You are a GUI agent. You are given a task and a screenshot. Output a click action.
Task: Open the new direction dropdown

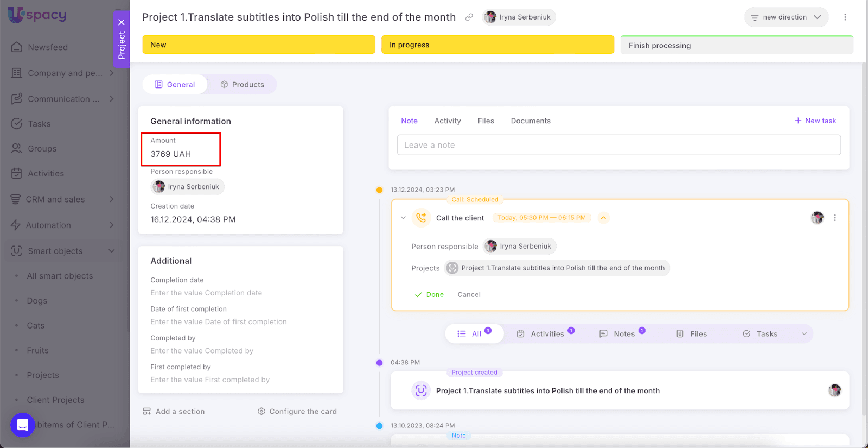click(x=786, y=17)
